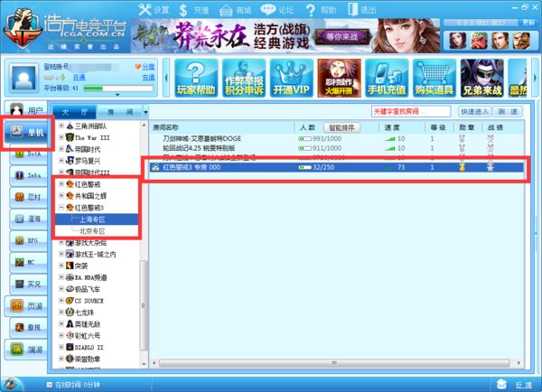Image resolution: width=542 pixels, height=392 pixels.
Task: Click the 反馈 link at bottom right
Action: coord(523,385)
